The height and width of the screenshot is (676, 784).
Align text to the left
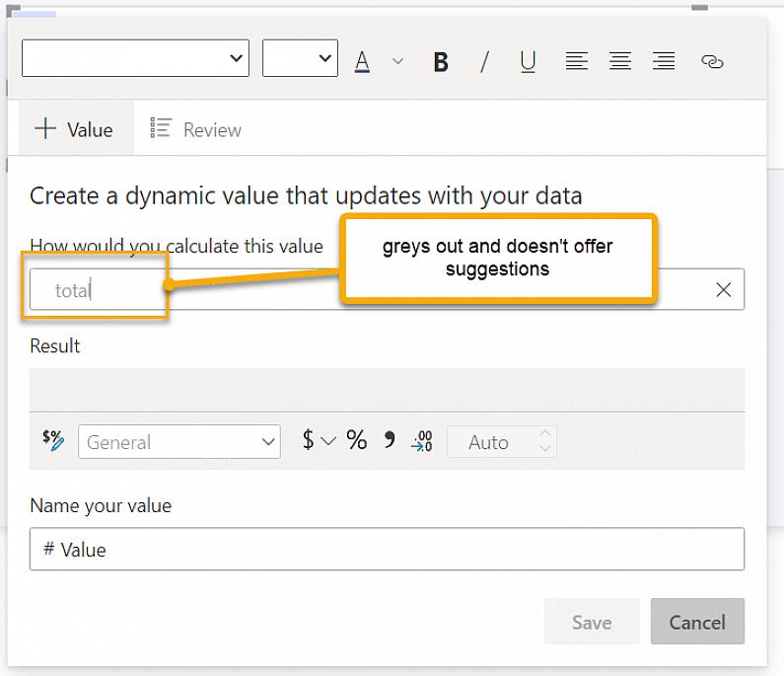[577, 61]
